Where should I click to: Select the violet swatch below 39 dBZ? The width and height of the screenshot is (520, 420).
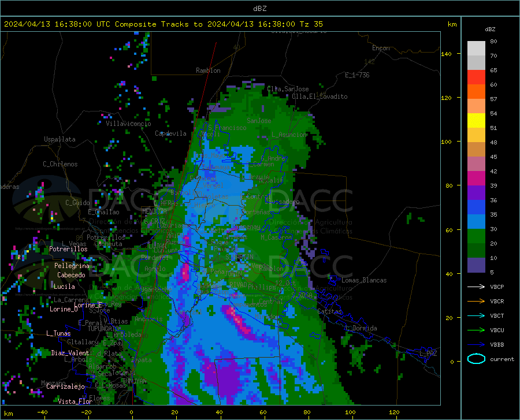tap(476, 193)
